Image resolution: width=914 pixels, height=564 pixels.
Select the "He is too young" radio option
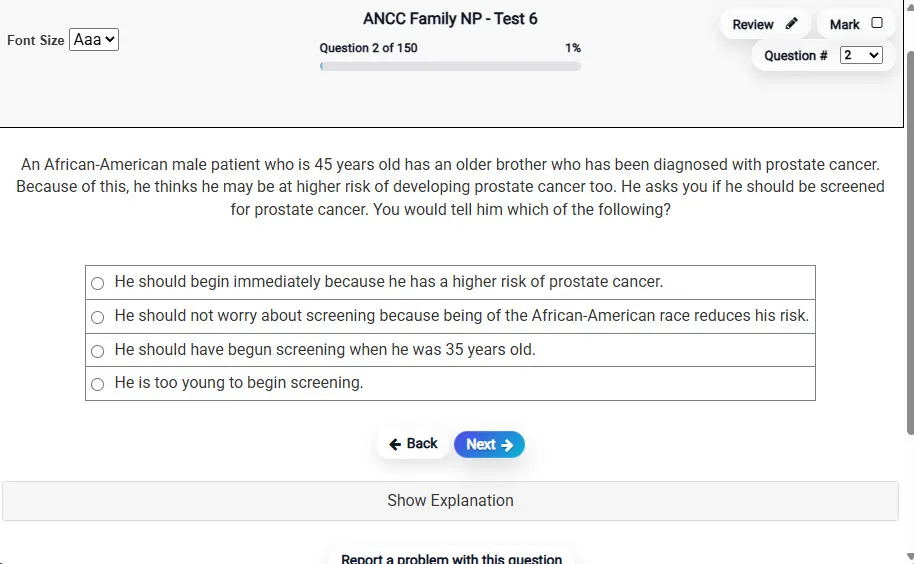(x=97, y=384)
